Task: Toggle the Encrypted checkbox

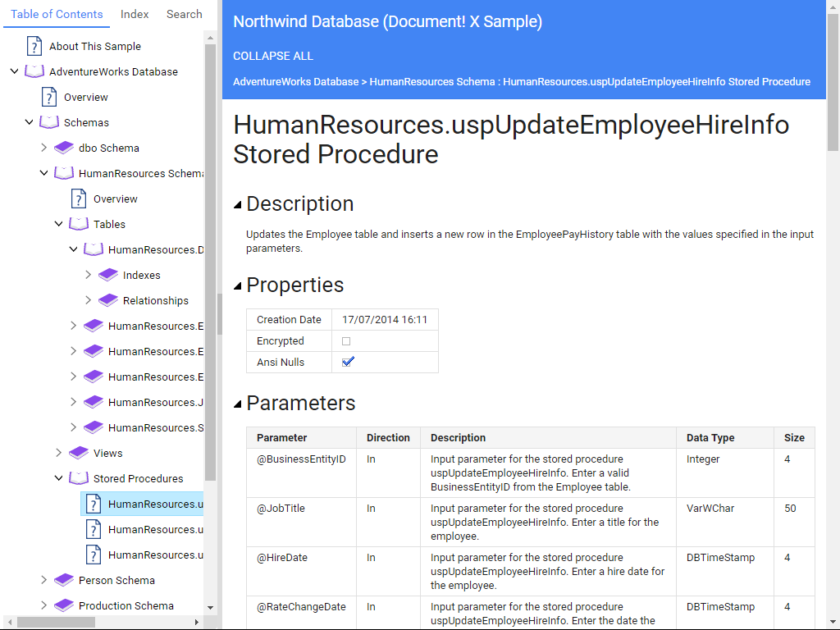Action: (x=346, y=341)
